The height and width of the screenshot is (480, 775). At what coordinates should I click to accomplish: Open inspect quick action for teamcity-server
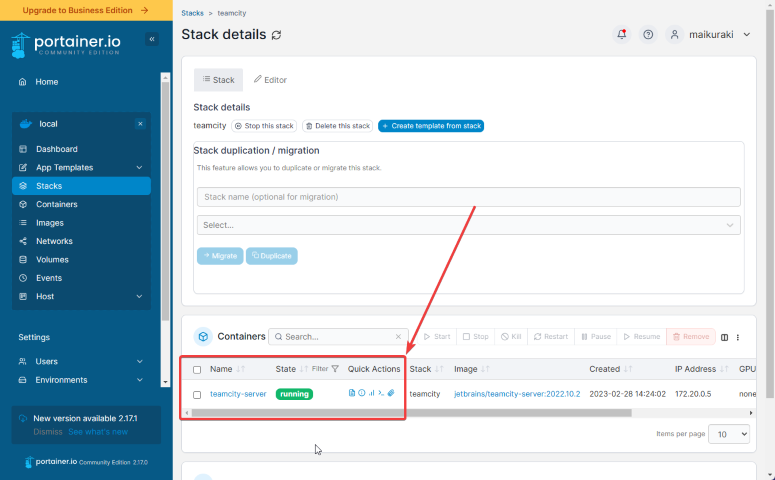pyautogui.click(x=361, y=393)
